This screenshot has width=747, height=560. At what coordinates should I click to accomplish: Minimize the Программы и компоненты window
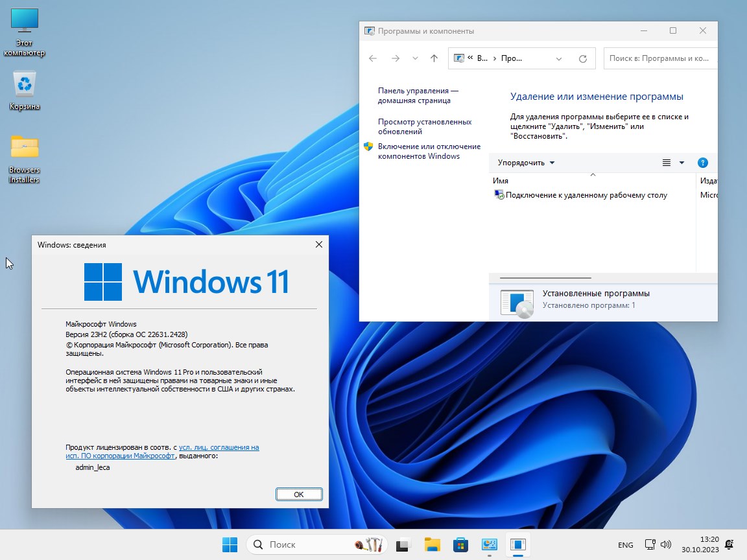pyautogui.click(x=644, y=30)
